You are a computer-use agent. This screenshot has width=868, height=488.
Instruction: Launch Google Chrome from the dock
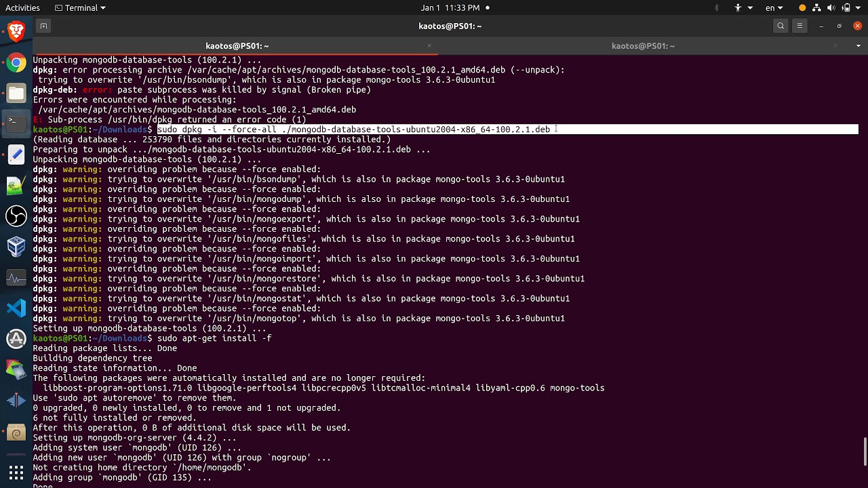tap(16, 63)
